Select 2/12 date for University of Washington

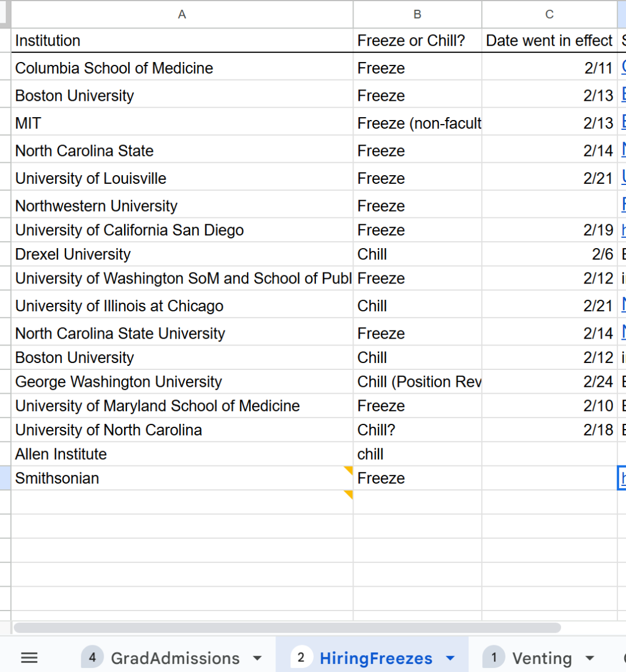pyautogui.click(x=549, y=278)
